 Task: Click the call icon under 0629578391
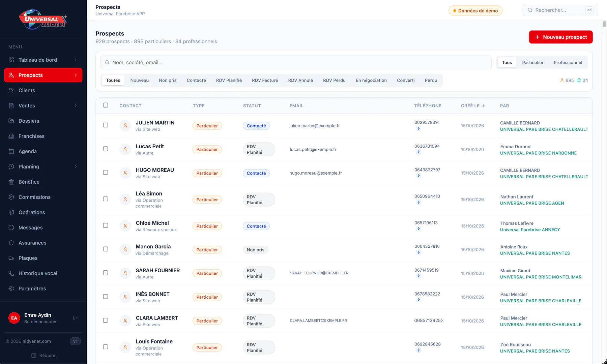click(x=419, y=128)
